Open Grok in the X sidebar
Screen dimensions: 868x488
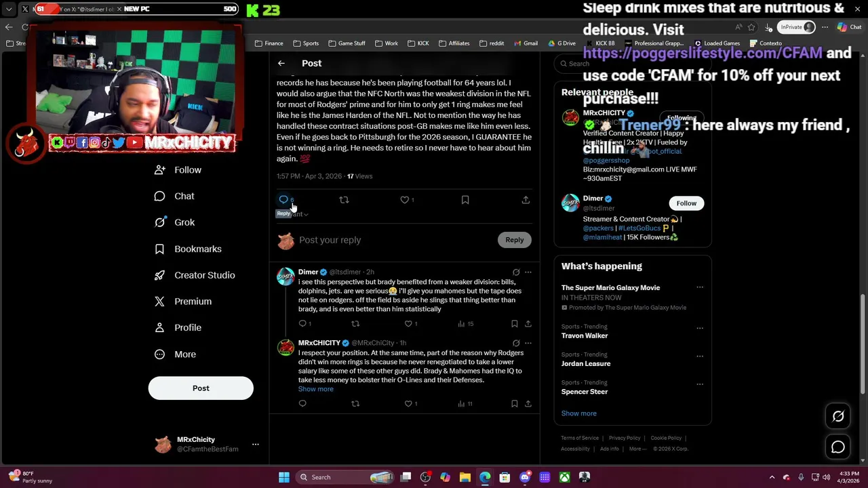point(174,222)
